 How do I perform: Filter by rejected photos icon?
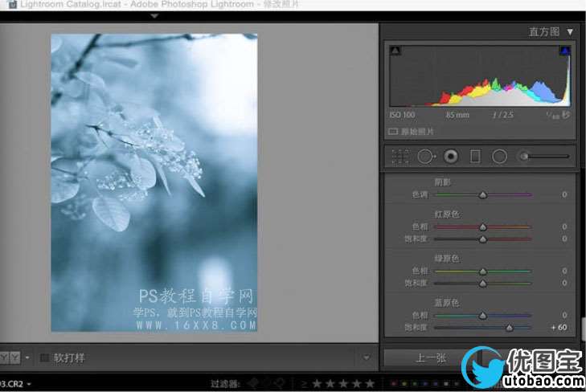pyautogui.click(x=279, y=383)
